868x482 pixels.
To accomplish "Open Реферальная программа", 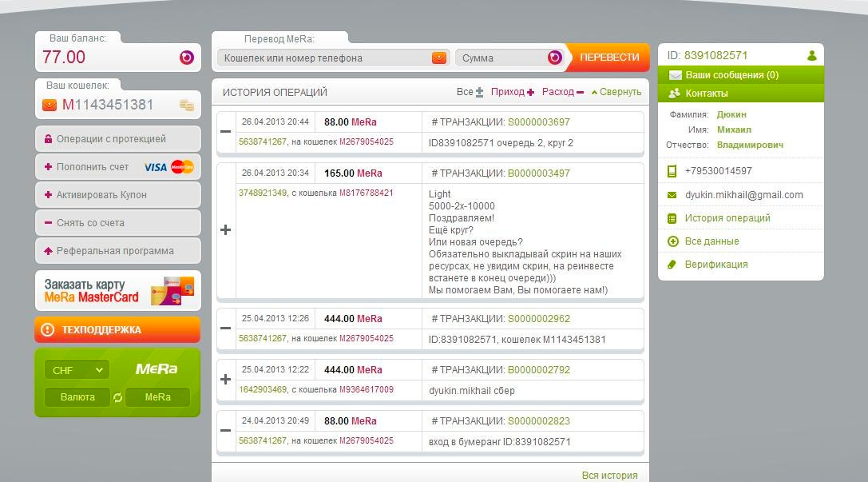I will click(118, 250).
